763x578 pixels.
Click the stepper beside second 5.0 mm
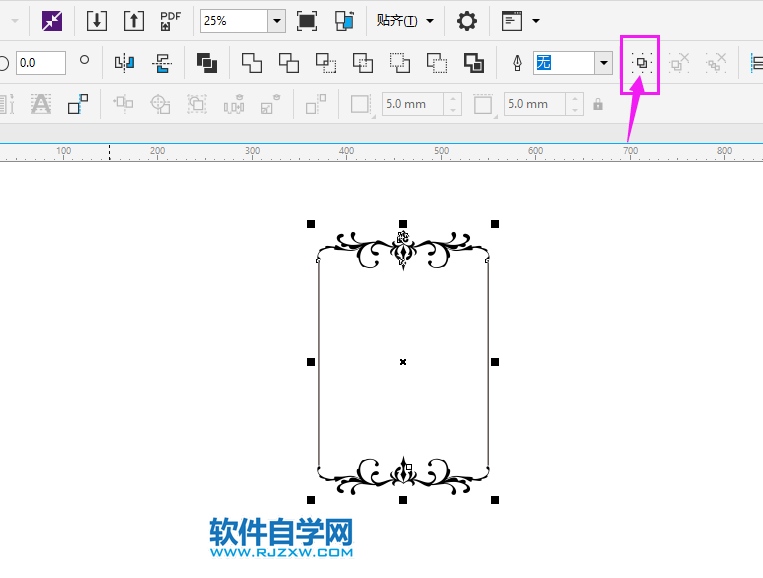click(x=575, y=104)
